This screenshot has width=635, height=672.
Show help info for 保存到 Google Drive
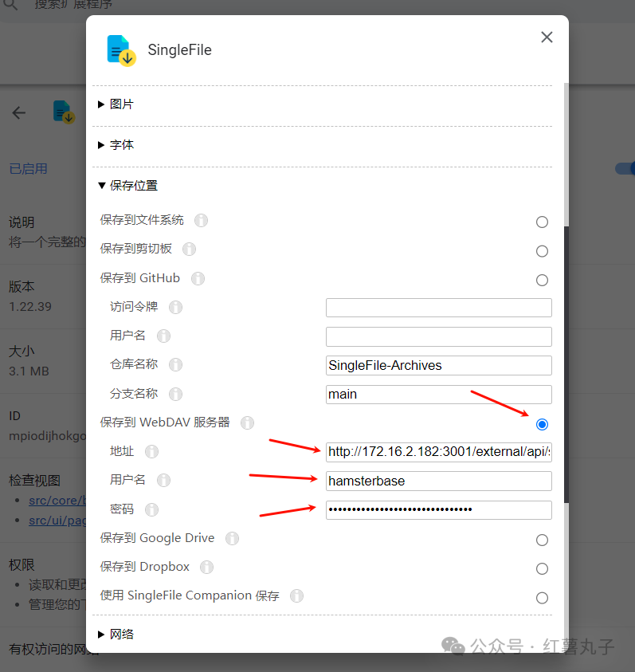232,538
